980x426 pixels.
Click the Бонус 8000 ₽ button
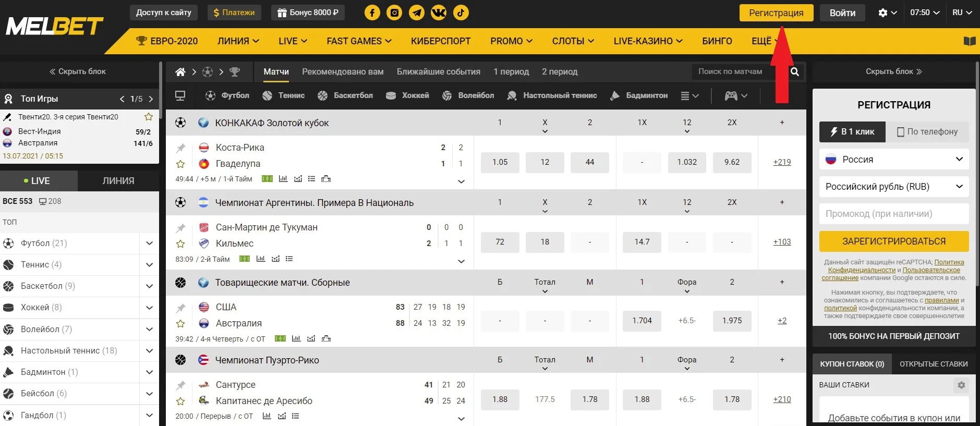(x=308, y=13)
